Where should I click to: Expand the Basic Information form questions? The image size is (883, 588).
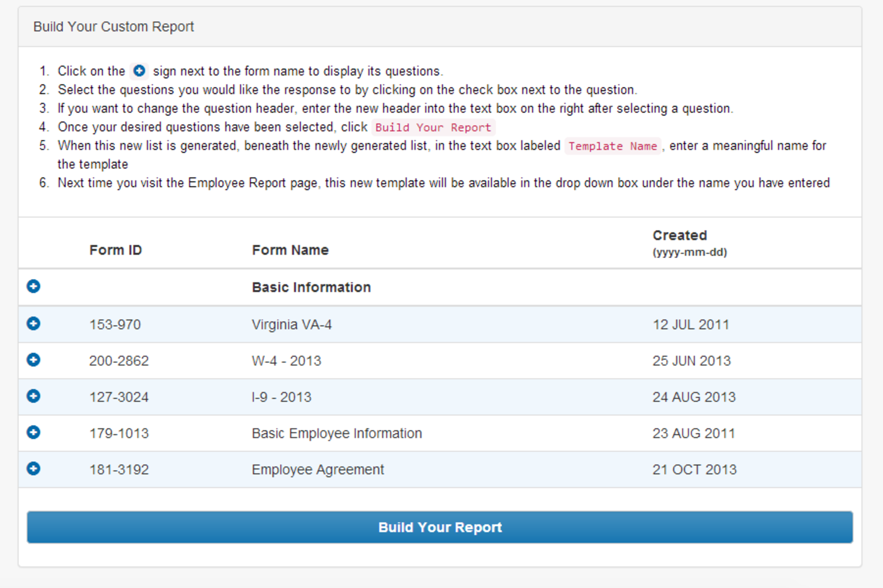pos(33,287)
